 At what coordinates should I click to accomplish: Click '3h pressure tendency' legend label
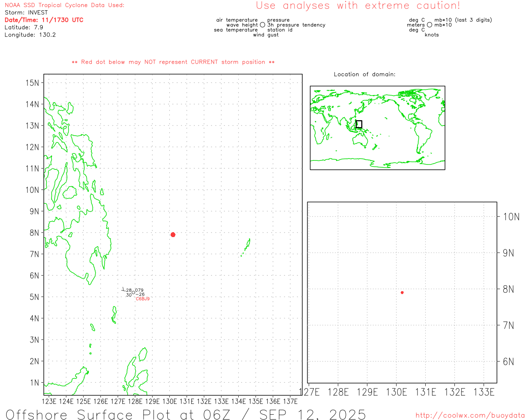296,25
